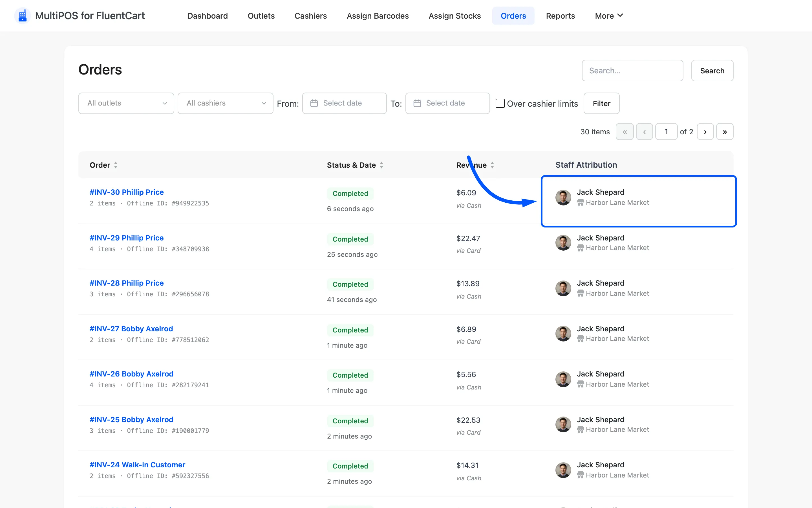Screen dimensions: 812x508
Task: Open the Reports tab
Action: [560, 16]
